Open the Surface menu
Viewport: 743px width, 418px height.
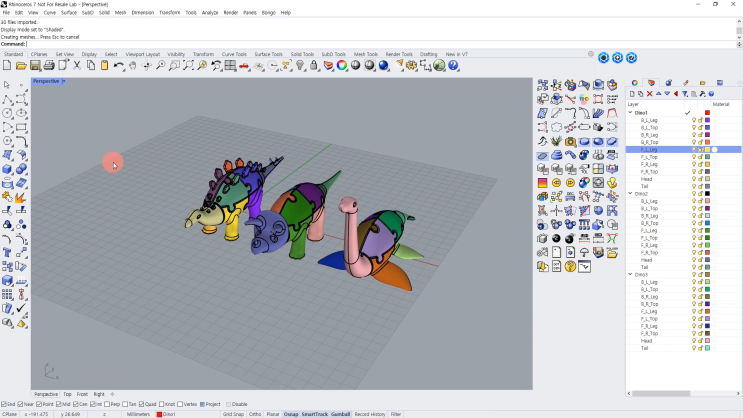pyautogui.click(x=69, y=13)
